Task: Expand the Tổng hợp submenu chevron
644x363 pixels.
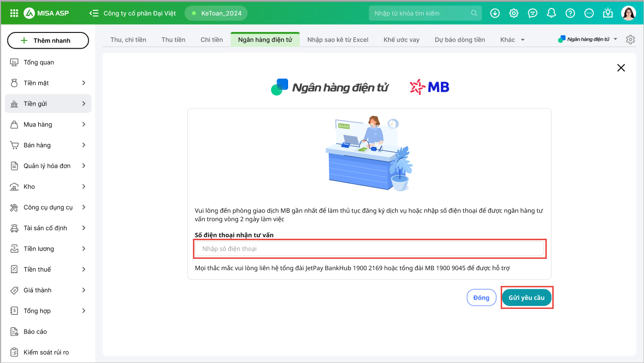Action: [x=84, y=311]
